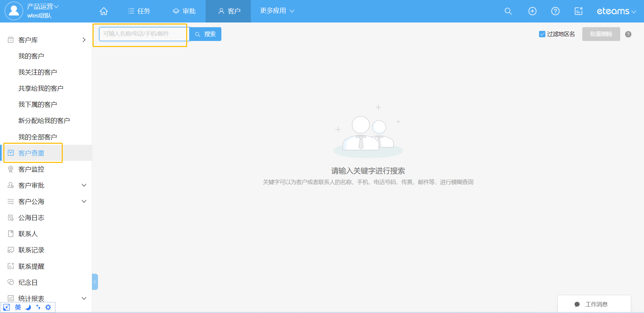644x313 pixels.
Task: Open the search magnifier icon in header
Action: [508, 11]
